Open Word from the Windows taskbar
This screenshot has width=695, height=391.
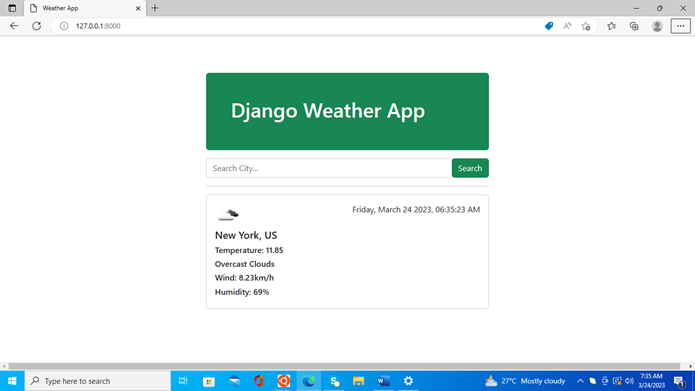tap(383, 381)
